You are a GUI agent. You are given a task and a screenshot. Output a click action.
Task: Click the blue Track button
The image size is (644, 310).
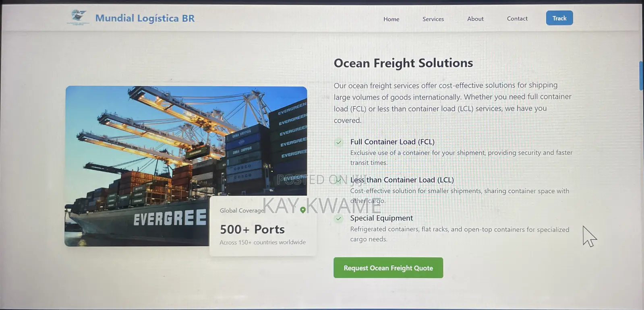pos(559,18)
